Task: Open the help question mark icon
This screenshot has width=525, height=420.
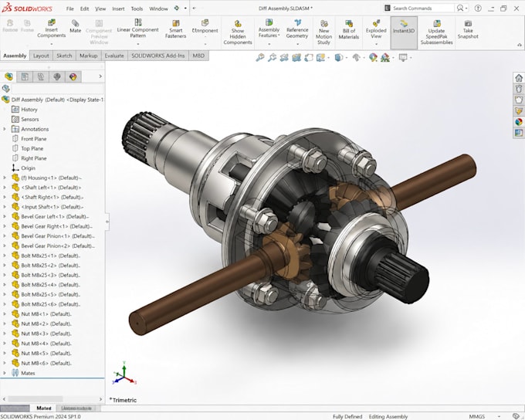Action: [x=478, y=8]
